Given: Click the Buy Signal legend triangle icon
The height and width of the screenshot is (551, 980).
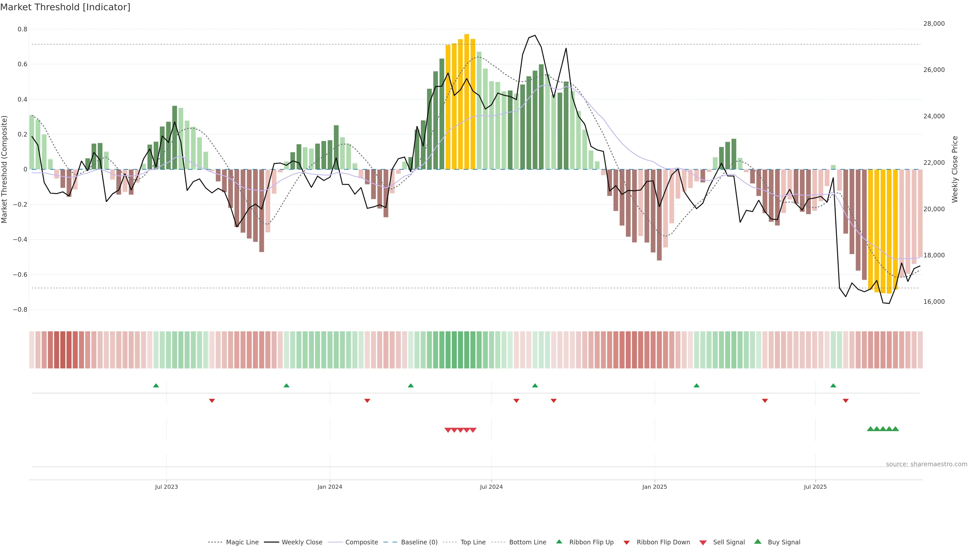Looking at the screenshot, I should (x=757, y=542).
